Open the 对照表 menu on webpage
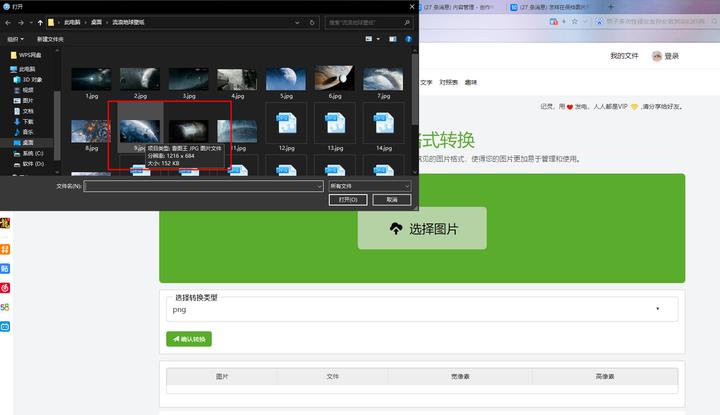Screen dimensions: 720x415 [x=449, y=83]
